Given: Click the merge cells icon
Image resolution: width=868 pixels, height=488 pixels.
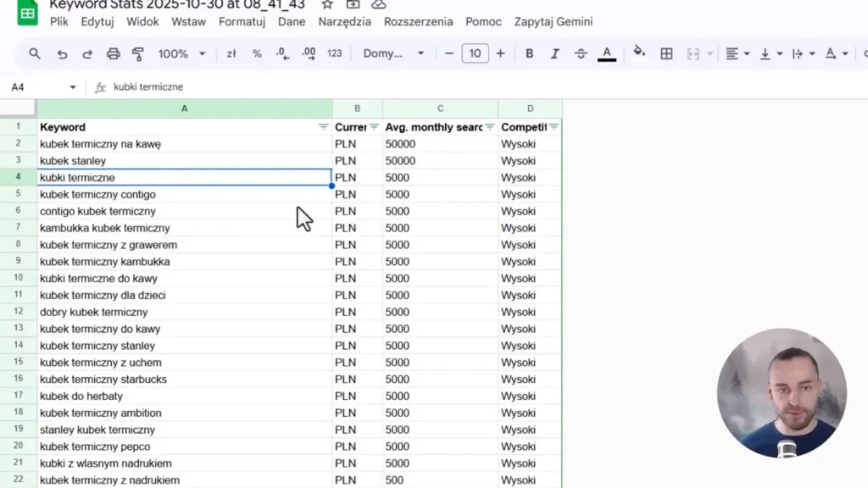Looking at the screenshot, I should (693, 53).
